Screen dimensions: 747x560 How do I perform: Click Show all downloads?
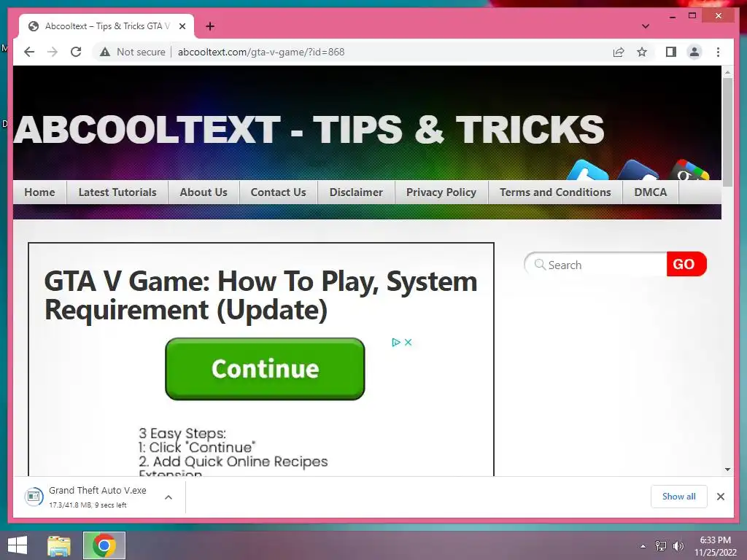tap(678, 496)
